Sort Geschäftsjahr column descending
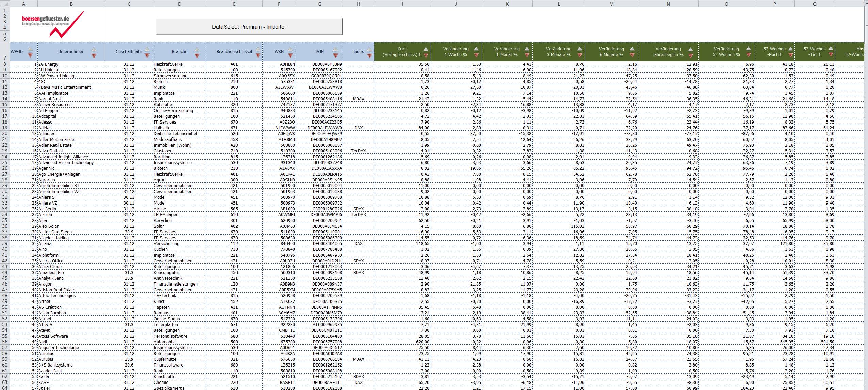Image resolution: width=868 pixels, height=390 pixels. 147,55
